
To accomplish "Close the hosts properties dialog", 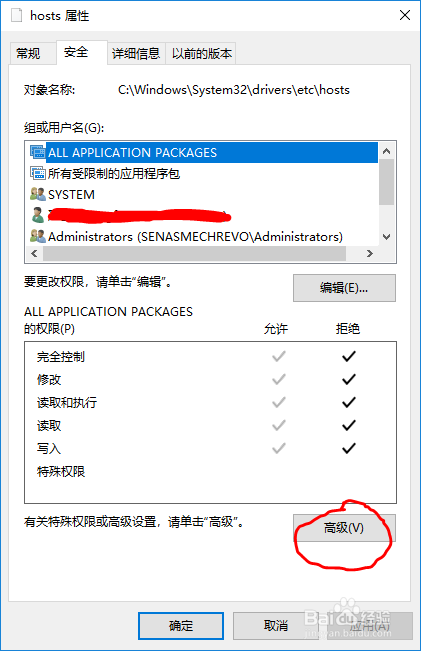I will click(x=405, y=15).
